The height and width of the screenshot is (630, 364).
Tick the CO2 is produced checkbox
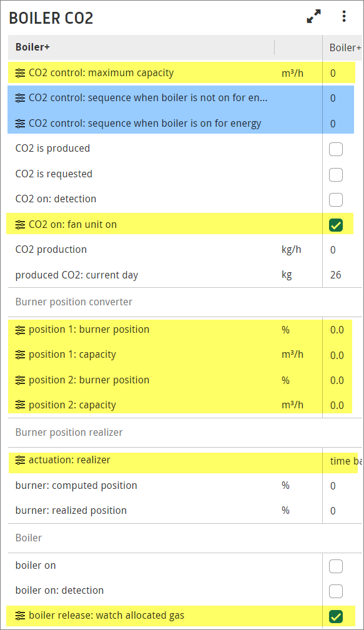(336, 149)
